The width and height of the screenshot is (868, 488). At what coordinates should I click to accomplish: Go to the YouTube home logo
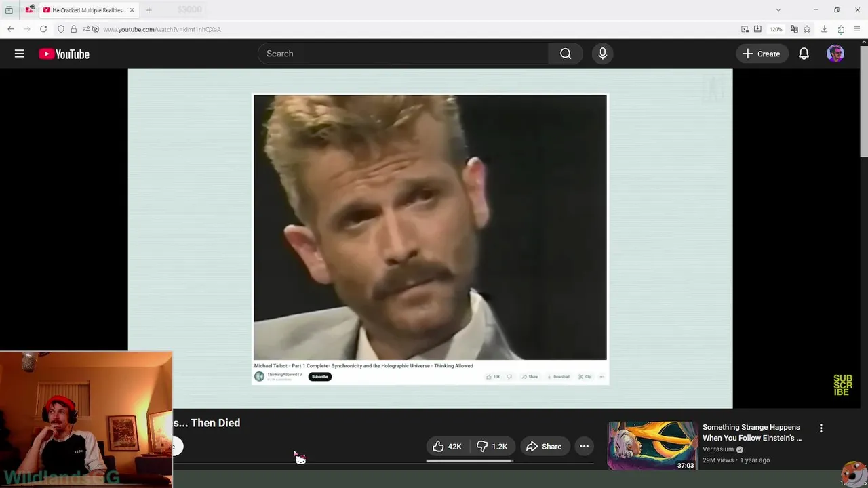(64, 54)
